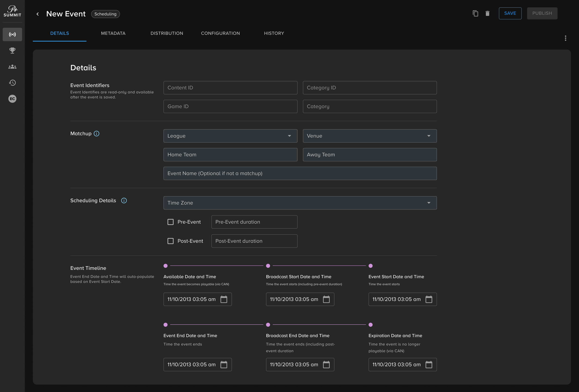The image size is (579, 392).
Task: Expand the League dropdown
Action: [230, 136]
